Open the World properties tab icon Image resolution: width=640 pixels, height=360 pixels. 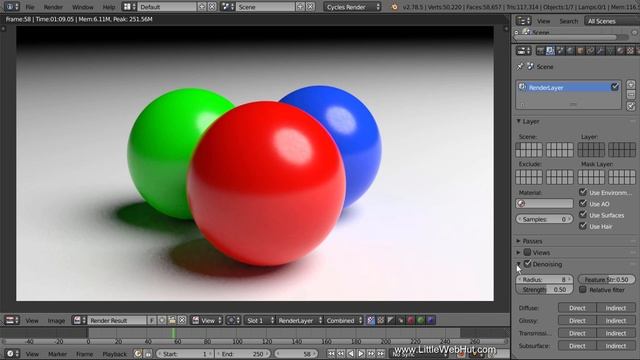click(570, 51)
